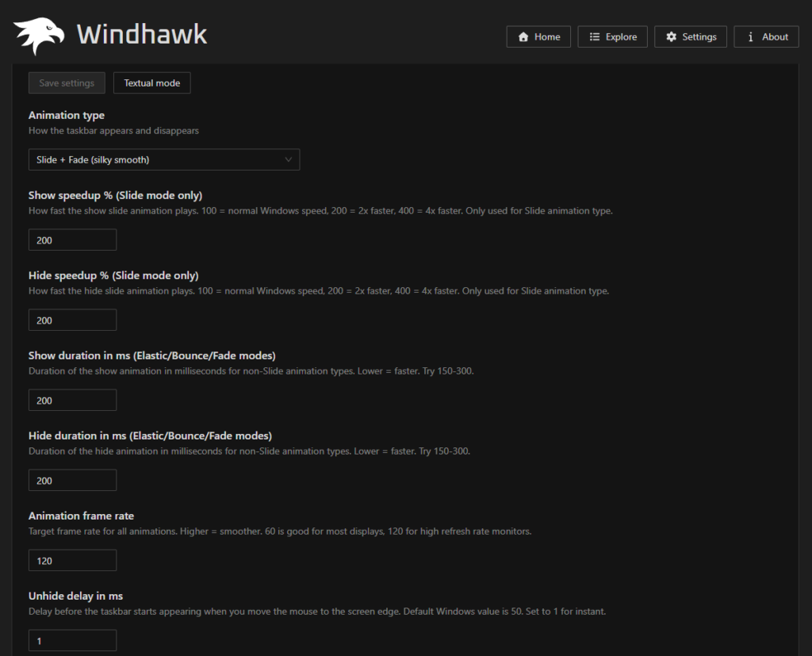Go to the Home page
This screenshot has width=812, height=656.
(538, 36)
